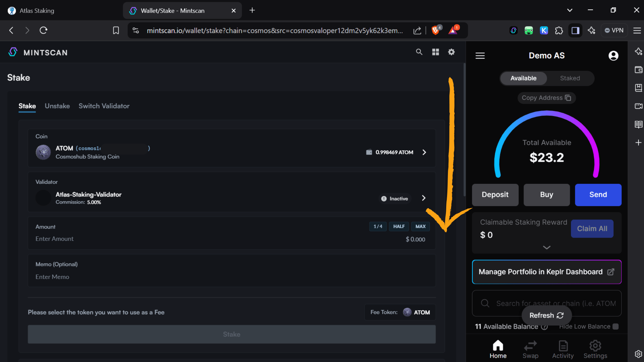Viewport: 644px width, 362px height.
Task: Open Keplr hamburger menu
Action: 480,56
